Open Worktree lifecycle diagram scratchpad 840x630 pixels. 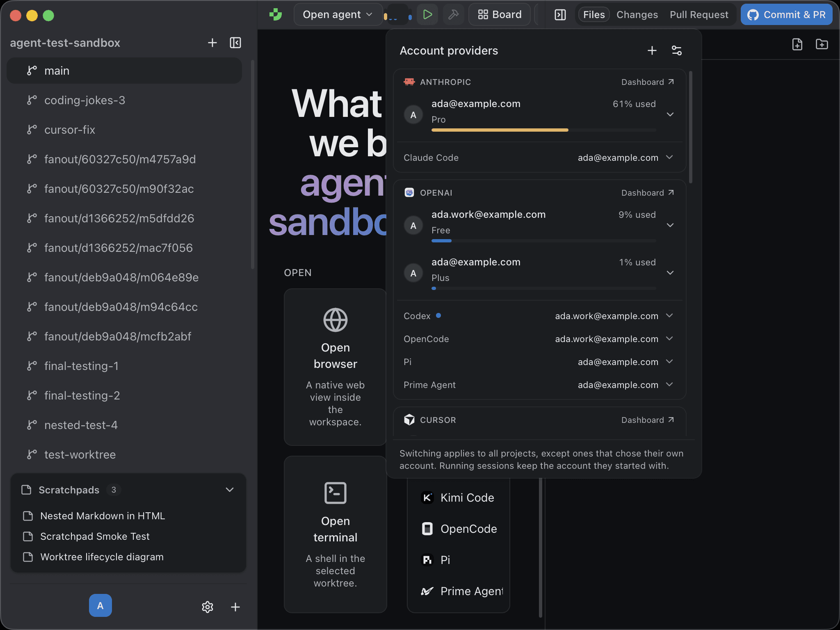(x=128, y=557)
